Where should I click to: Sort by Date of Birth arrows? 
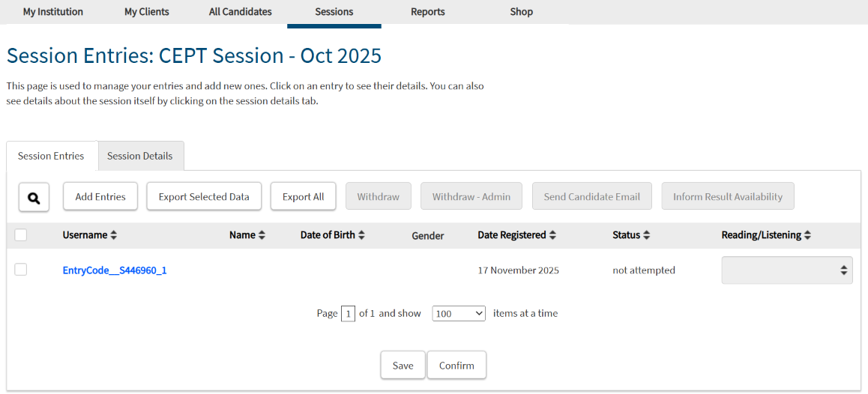(361, 235)
